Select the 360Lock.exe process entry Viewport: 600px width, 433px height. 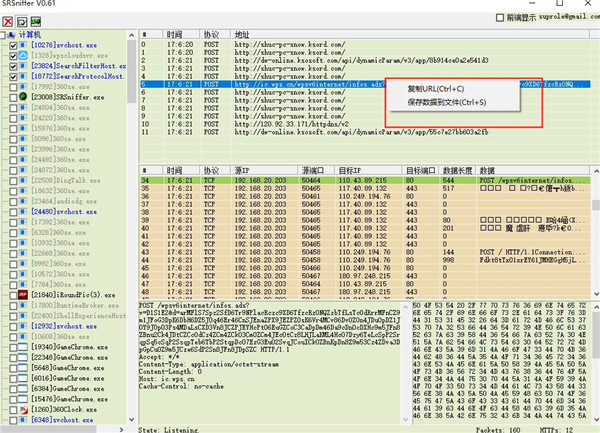pyautogui.click(x=63, y=408)
